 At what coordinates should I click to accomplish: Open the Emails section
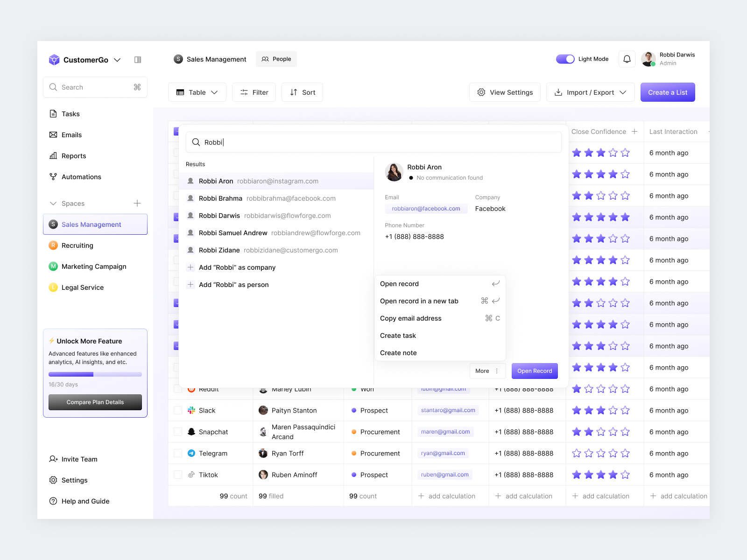click(x=71, y=134)
